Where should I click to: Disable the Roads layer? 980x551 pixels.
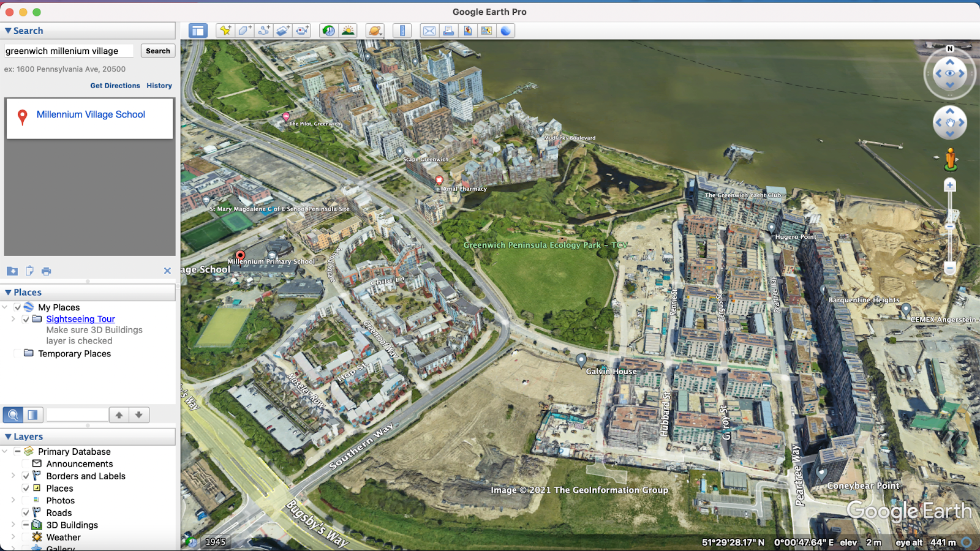click(x=26, y=512)
